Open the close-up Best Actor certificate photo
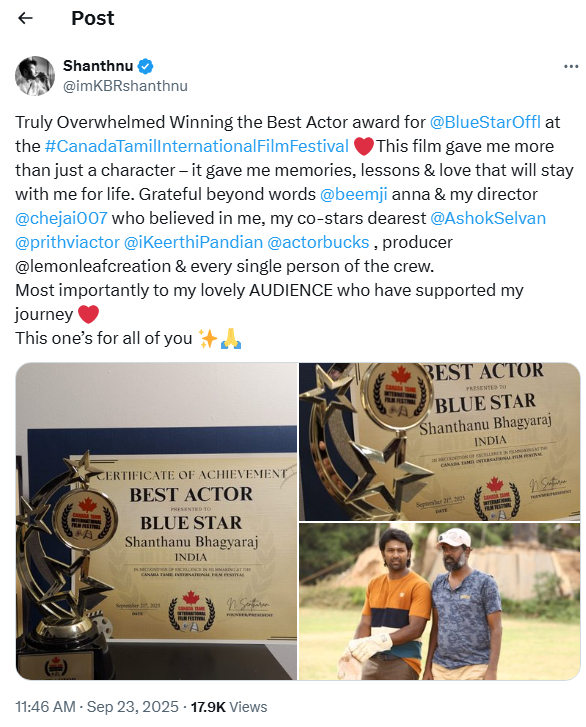 pyautogui.click(x=440, y=442)
